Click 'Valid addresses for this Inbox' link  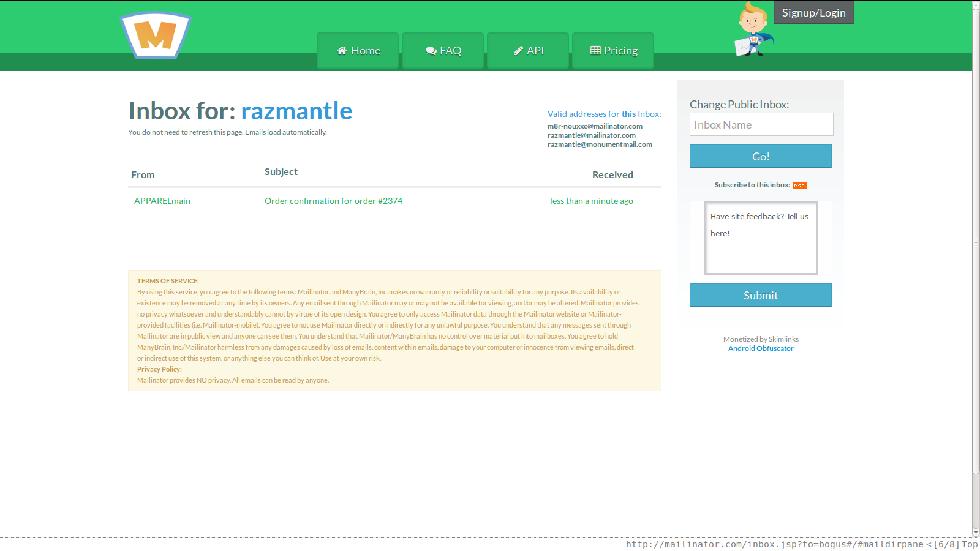click(x=605, y=114)
